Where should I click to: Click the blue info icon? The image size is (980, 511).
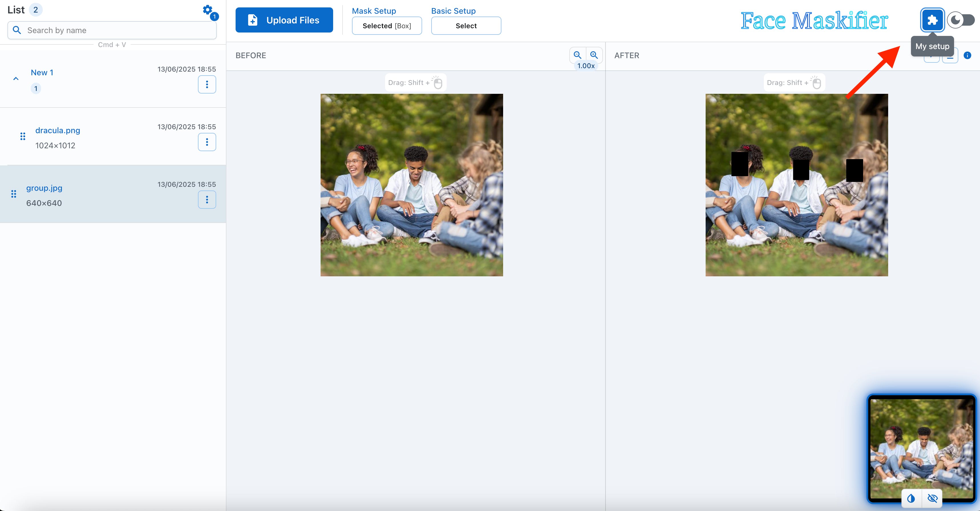967,56
